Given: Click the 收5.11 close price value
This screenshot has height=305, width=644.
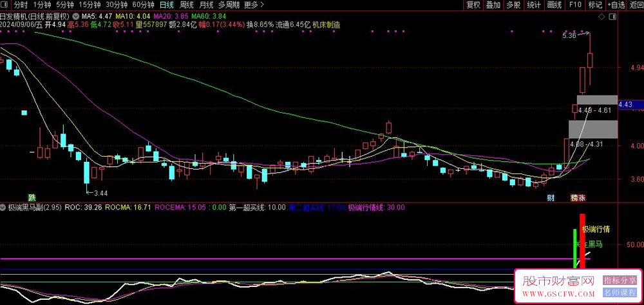Looking at the screenshot, I should point(124,25).
